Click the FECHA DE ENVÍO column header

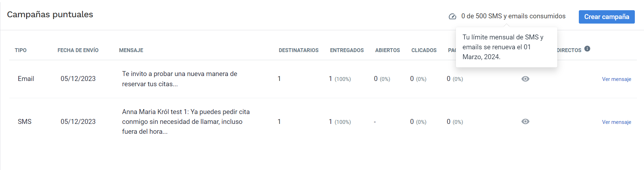pyautogui.click(x=78, y=50)
